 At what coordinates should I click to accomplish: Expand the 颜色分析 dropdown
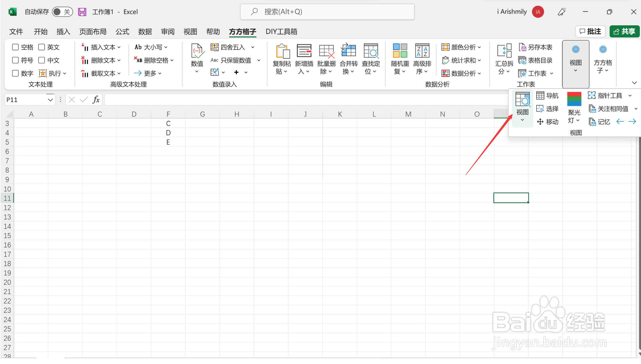click(x=479, y=47)
